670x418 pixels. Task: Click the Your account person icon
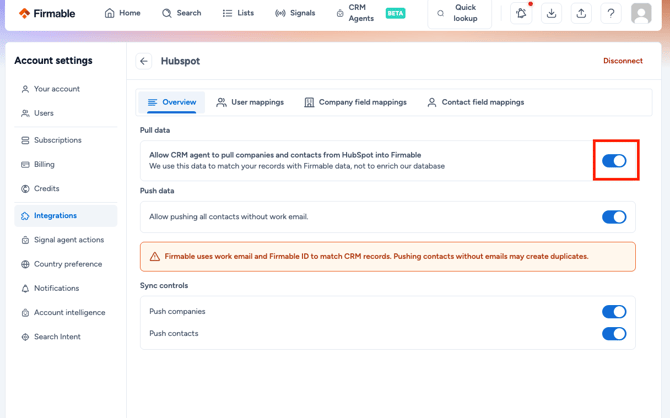25,89
